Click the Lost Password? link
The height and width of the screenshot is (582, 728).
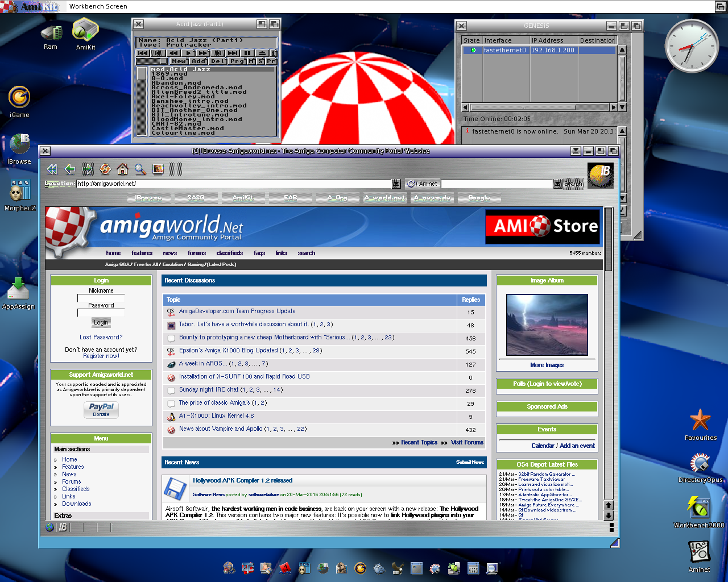click(x=101, y=337)
